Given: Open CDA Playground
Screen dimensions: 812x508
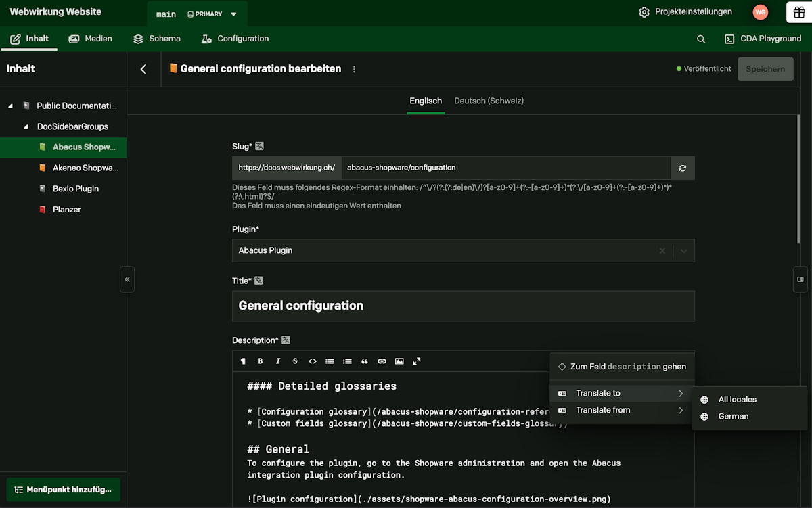Looking at the screenshot, I should point(763,39).
